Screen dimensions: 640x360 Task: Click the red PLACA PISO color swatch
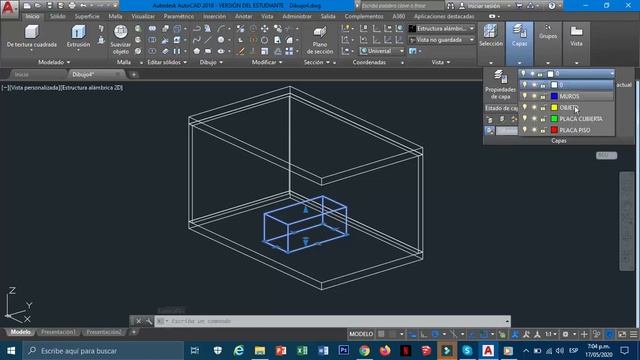point(554,130)
